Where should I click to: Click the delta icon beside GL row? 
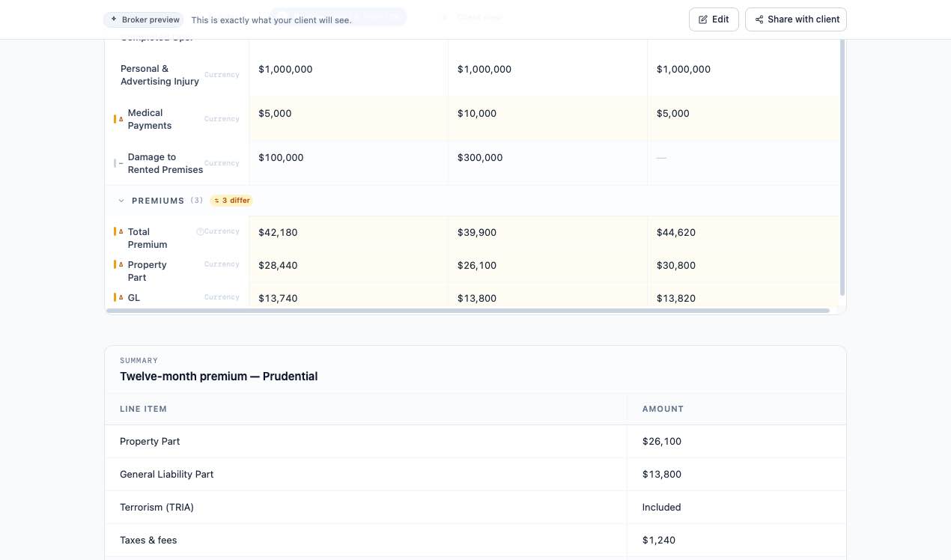[120, 298]
